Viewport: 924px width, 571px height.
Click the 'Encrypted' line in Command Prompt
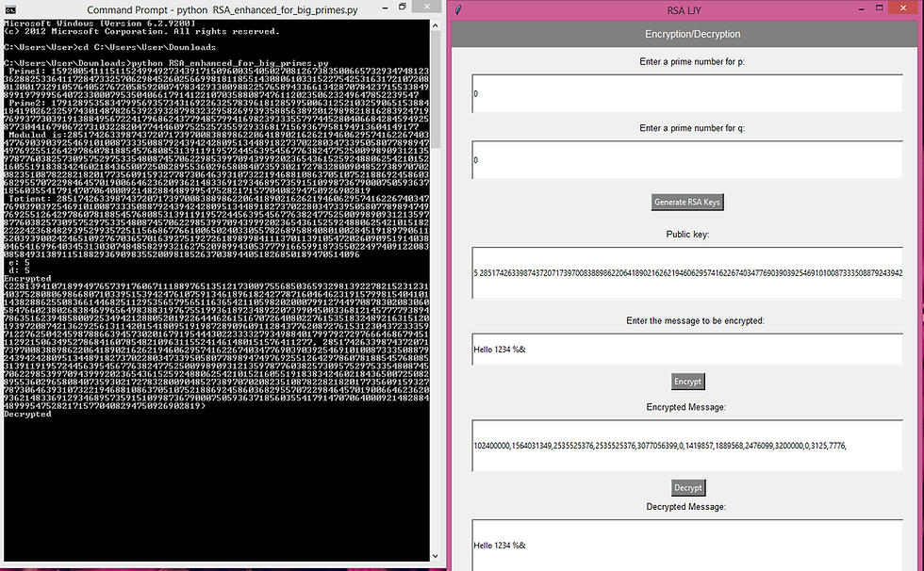pos(27,279)
